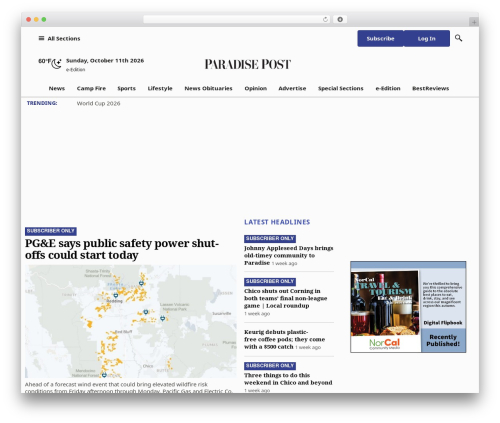Image resolution: width=500 pixels, height=423 pixels.
Task: Click the Recently Published! ad text
Action: coord(443,340)
